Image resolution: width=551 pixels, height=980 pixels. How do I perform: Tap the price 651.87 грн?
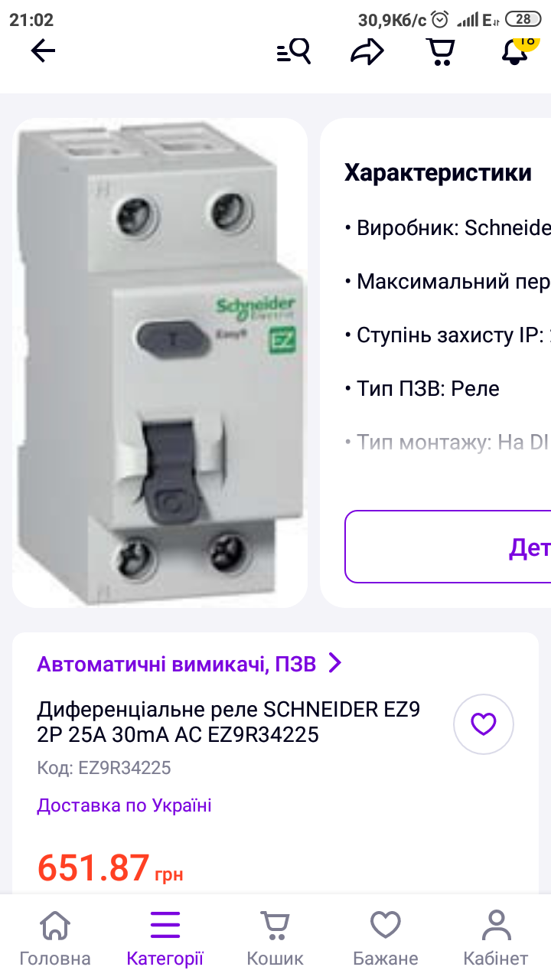(110, 867)
